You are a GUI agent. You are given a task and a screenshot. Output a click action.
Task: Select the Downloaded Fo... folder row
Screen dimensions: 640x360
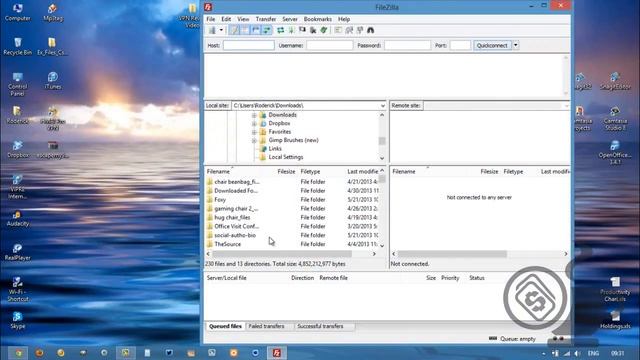point(292,191)
